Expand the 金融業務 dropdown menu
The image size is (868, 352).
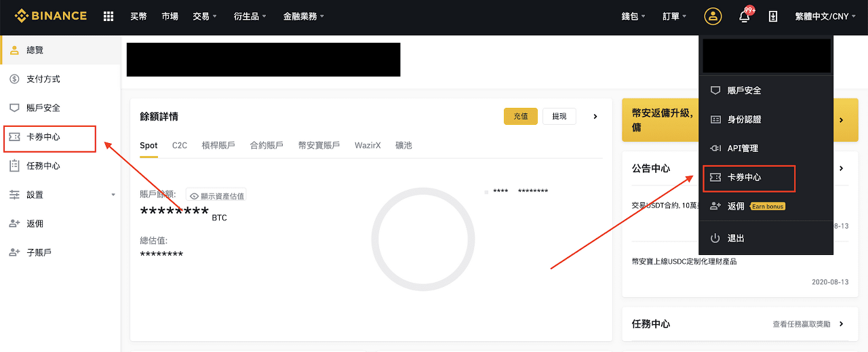pyautogui.click(x=304, y=16)
